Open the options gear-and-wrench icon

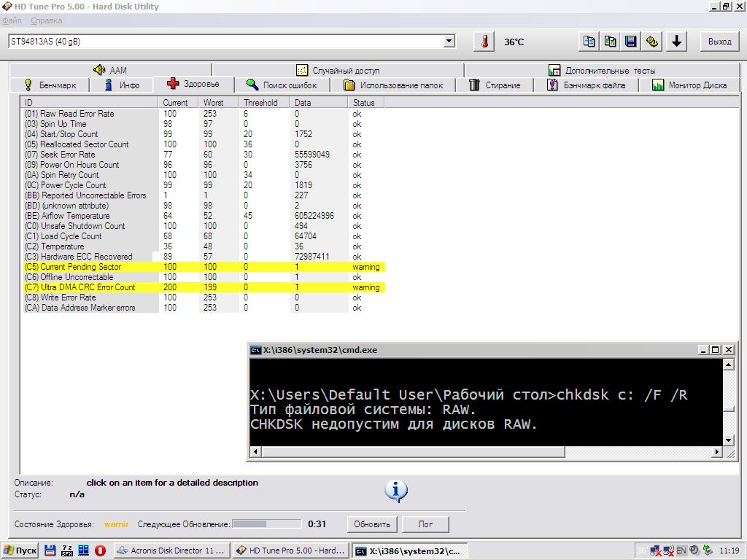tap(652, 42)
